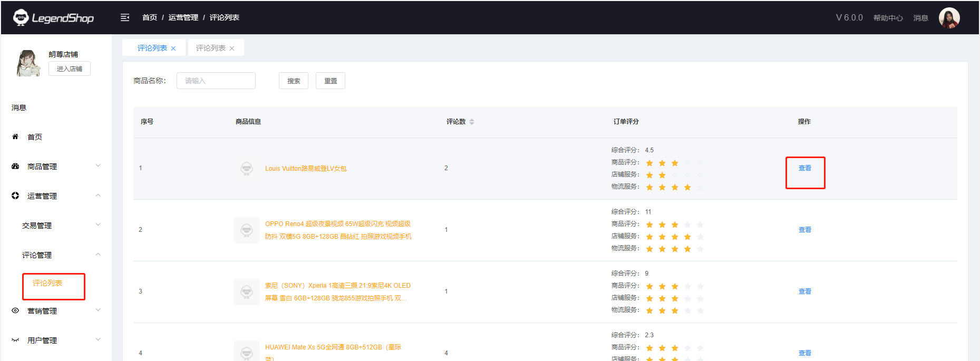This screenshot has height=361, width=980.
Task: Click 查看 for Louis Vuitton product row
Action: [x=804, y=168]
